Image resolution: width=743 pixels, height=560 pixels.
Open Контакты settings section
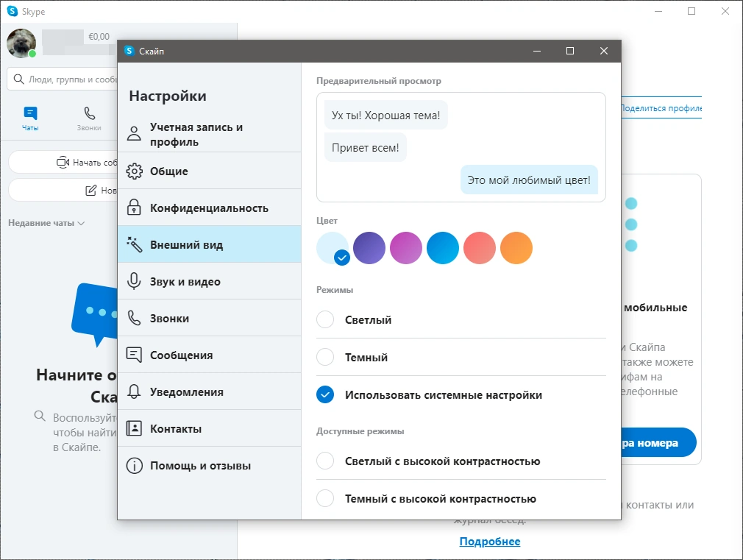(210, 429)
